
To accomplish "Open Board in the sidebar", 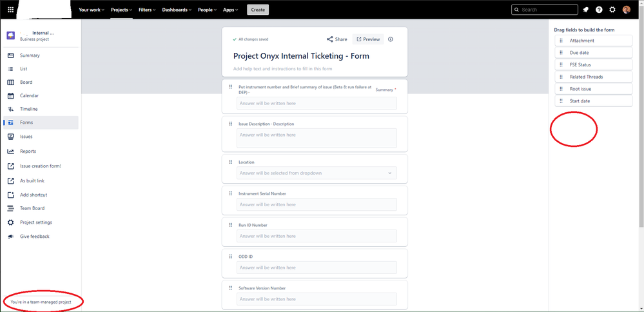I will 41,82.
